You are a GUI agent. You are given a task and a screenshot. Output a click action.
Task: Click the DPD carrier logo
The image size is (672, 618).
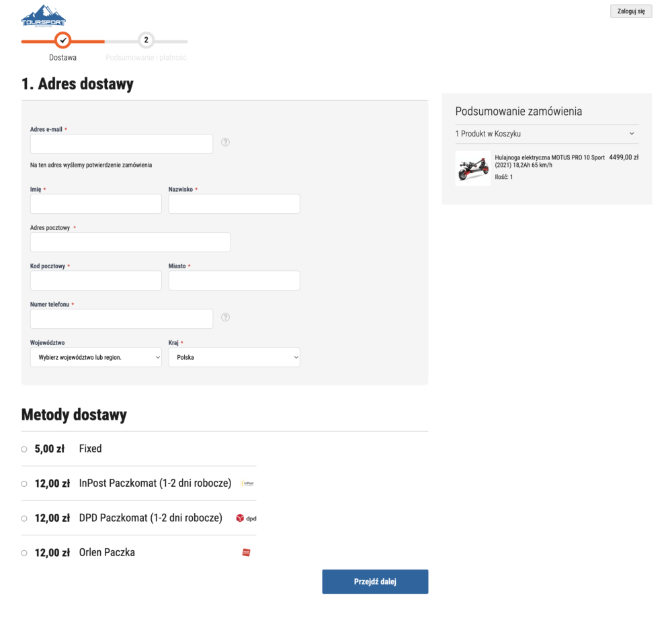[246, 518]
